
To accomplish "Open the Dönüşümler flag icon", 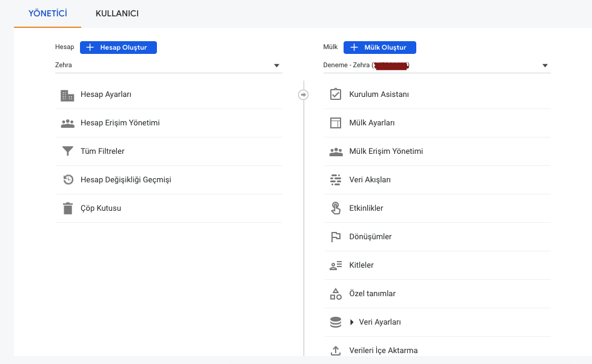I will pos(336,236).
